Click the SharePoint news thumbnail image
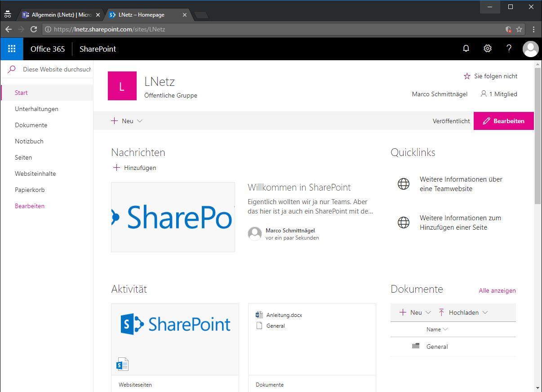542x392 pixels. tap(173, 217)
